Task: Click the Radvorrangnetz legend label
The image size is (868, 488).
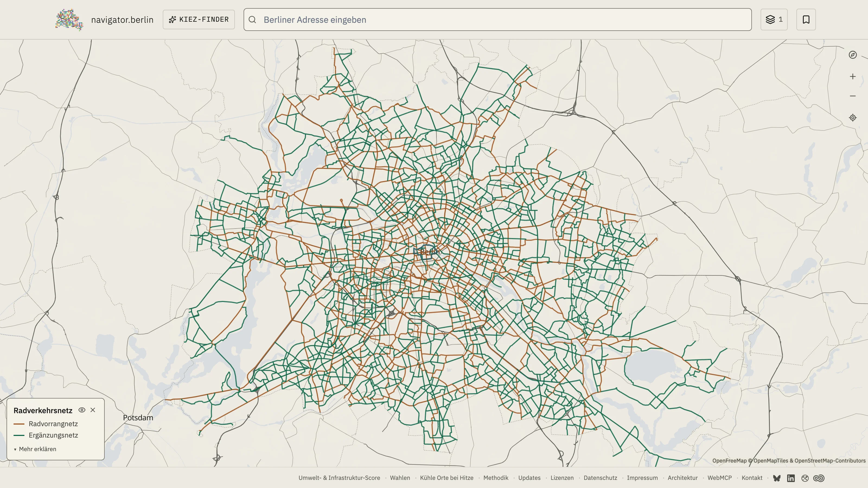Action: [x=53, y=424]
